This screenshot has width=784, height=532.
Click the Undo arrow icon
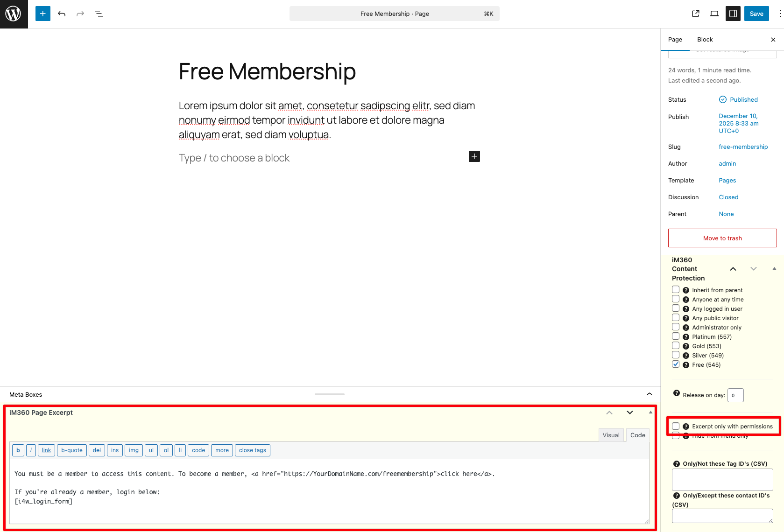tap(62, 14)
